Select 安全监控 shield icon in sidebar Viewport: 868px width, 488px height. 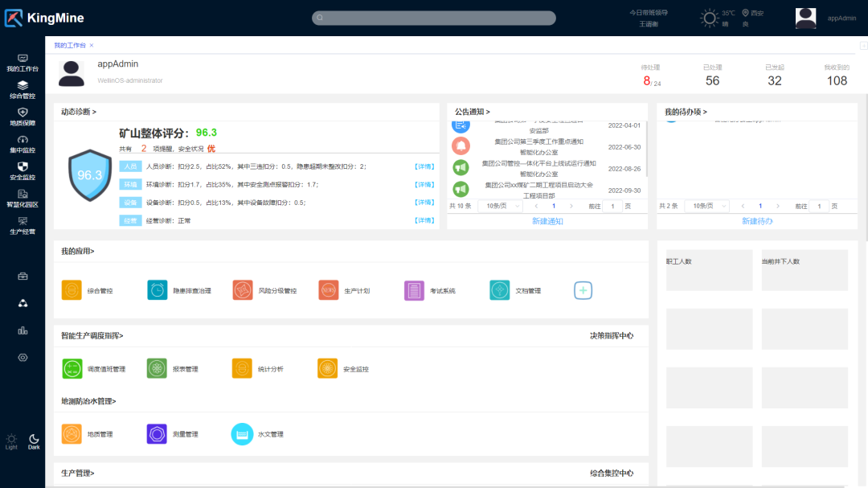pos(23,166)
